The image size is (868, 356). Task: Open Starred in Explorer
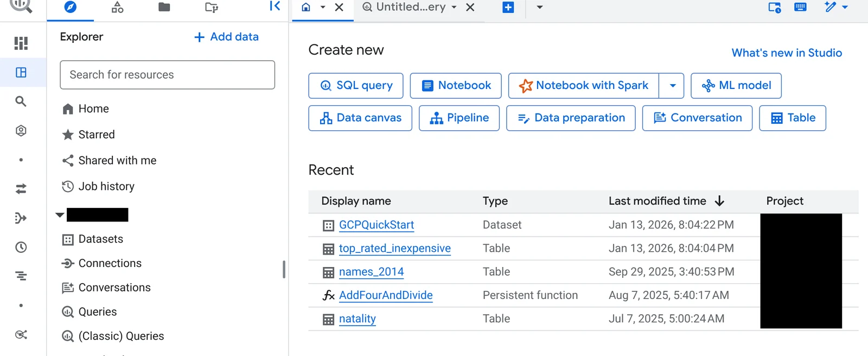click(97, 135)
